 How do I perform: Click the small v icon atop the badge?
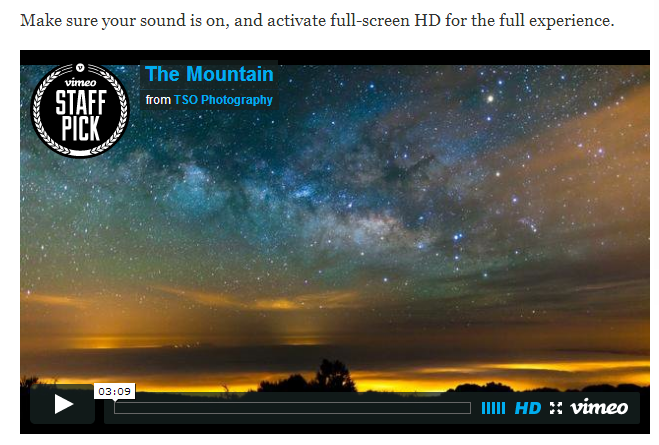(x=80, y=67)
